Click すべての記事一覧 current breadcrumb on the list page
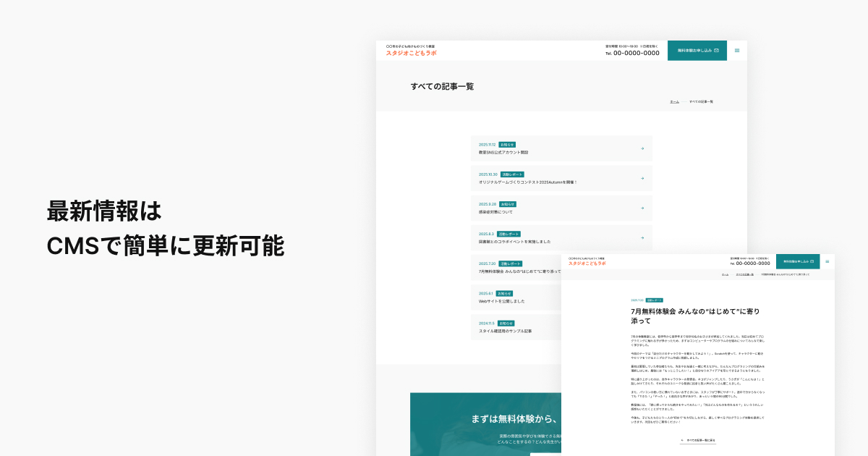This screenshot has width=868, height=456. 701,101
